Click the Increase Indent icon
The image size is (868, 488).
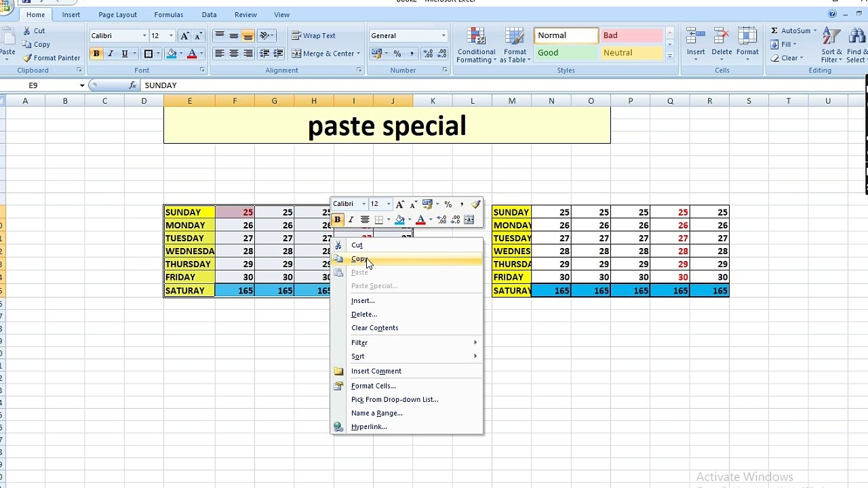click(278, 54)
